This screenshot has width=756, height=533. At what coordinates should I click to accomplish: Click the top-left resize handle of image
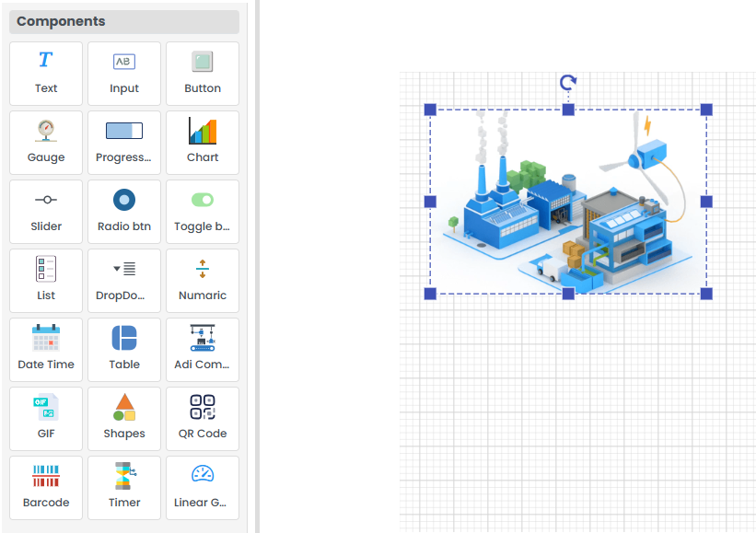pos(430,110)
